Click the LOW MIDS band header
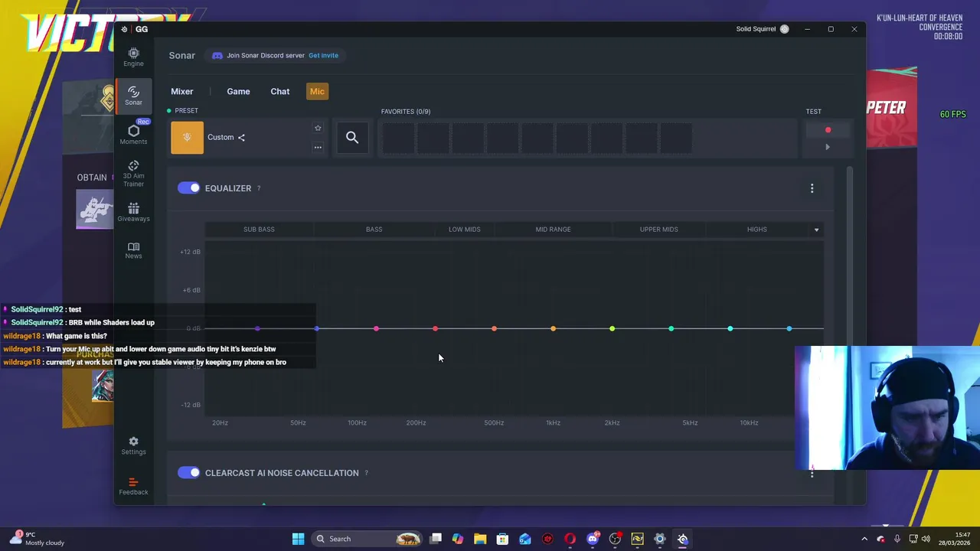 (465, 230)
